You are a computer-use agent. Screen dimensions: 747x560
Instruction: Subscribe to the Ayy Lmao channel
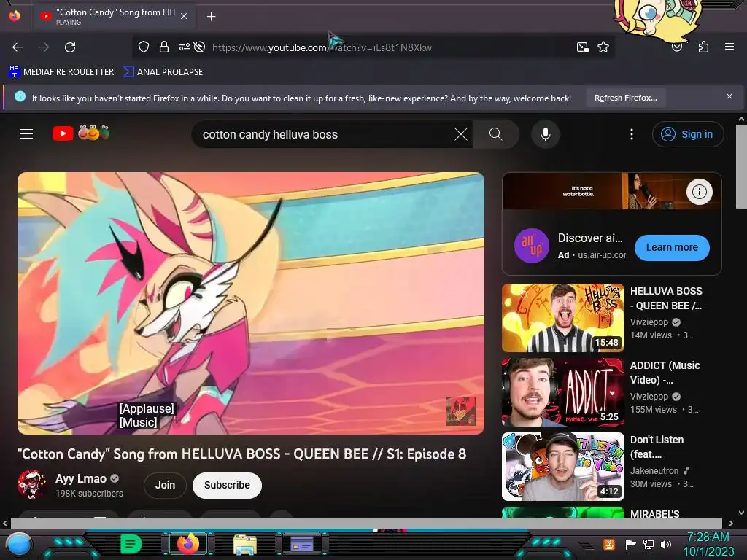coord(227,485)
